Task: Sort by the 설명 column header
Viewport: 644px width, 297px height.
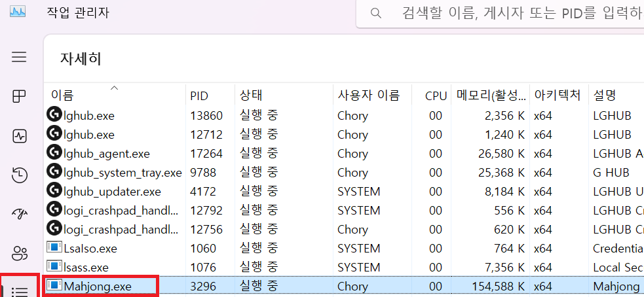Action: click(616, 96)
